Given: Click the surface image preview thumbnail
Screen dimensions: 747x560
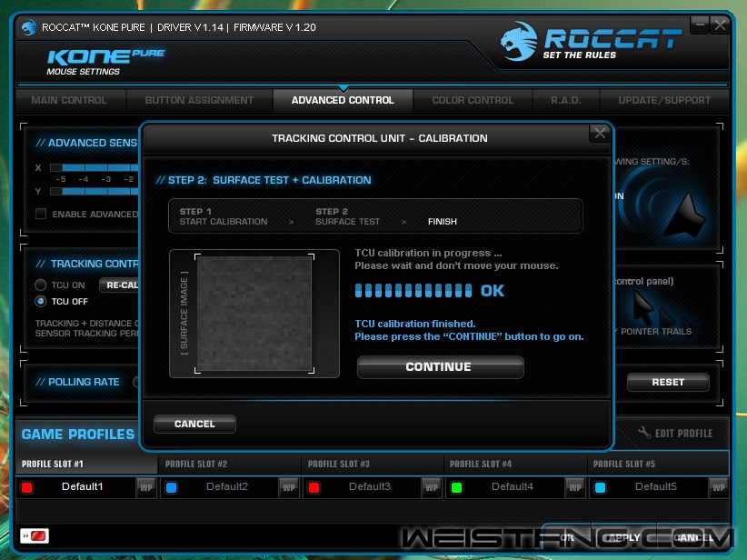Looking at the screenshot, I should pos(254,313).
